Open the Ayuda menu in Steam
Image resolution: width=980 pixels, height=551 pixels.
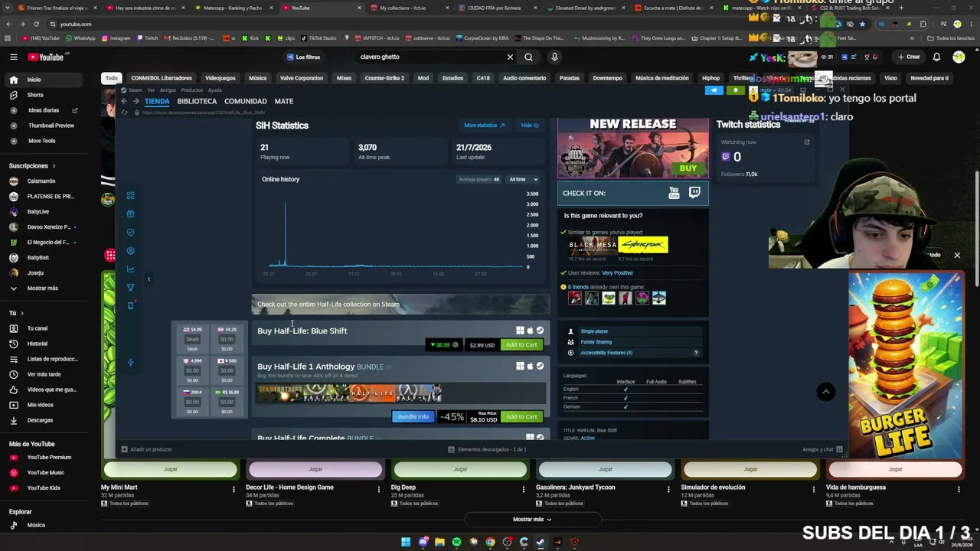214,90
